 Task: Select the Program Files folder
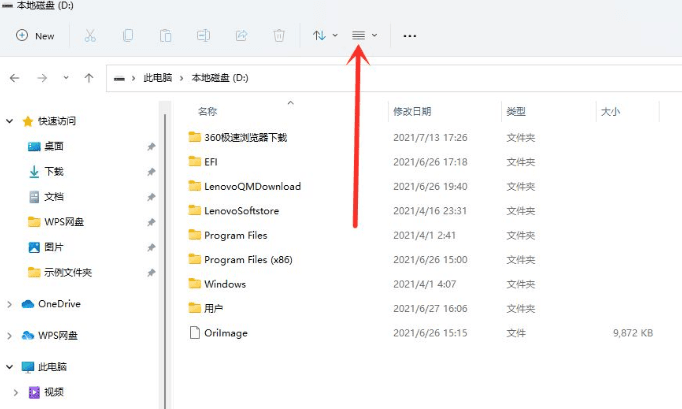point(235,235)
